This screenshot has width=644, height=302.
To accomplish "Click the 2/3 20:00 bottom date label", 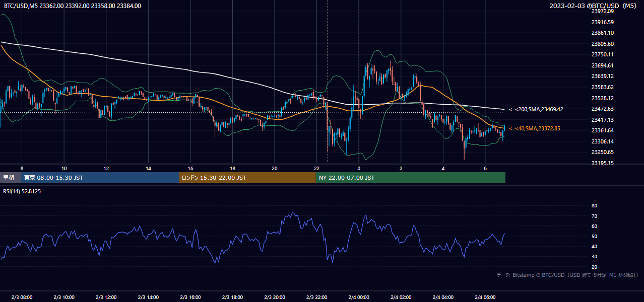I will (x=275, y=297).
